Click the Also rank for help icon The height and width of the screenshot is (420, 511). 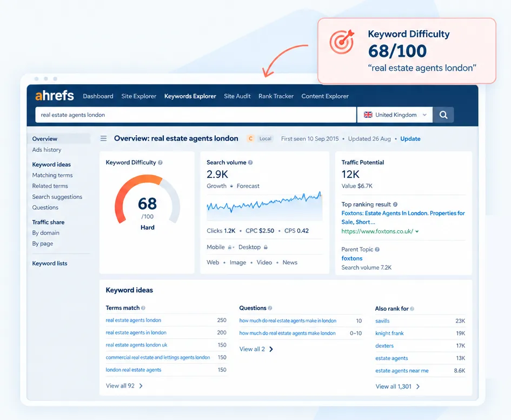click(412, 309)
